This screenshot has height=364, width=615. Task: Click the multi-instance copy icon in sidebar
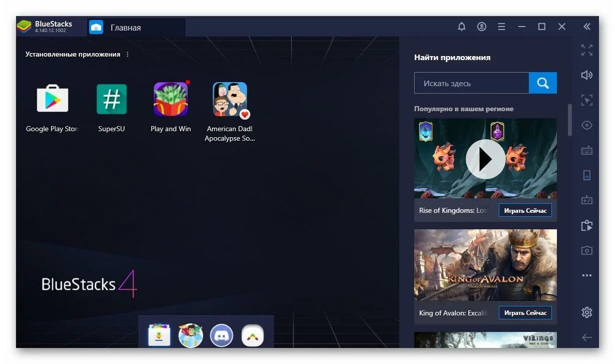click(x=587, y=225)
